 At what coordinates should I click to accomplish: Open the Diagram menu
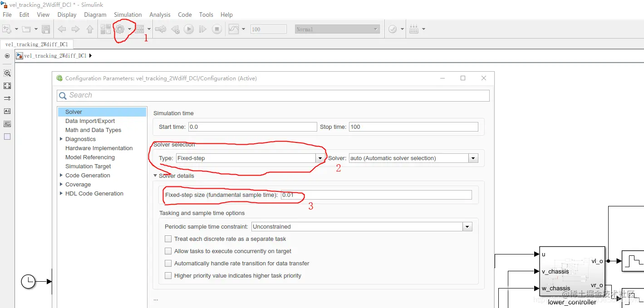point(95,15)
